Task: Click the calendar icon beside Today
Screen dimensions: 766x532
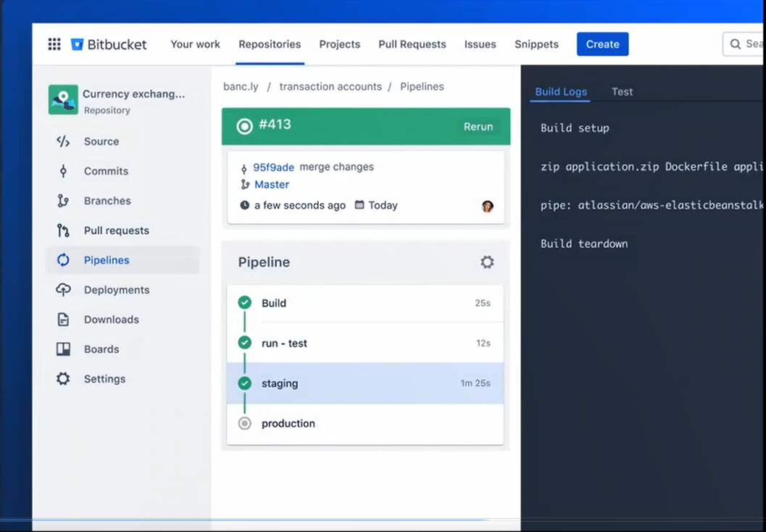Action: tap(359, 204)
